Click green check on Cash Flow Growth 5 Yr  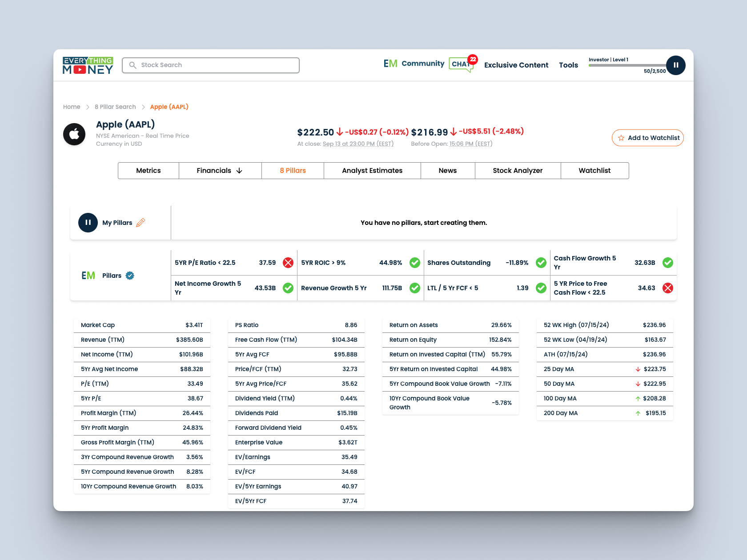[x=668, y=263]
